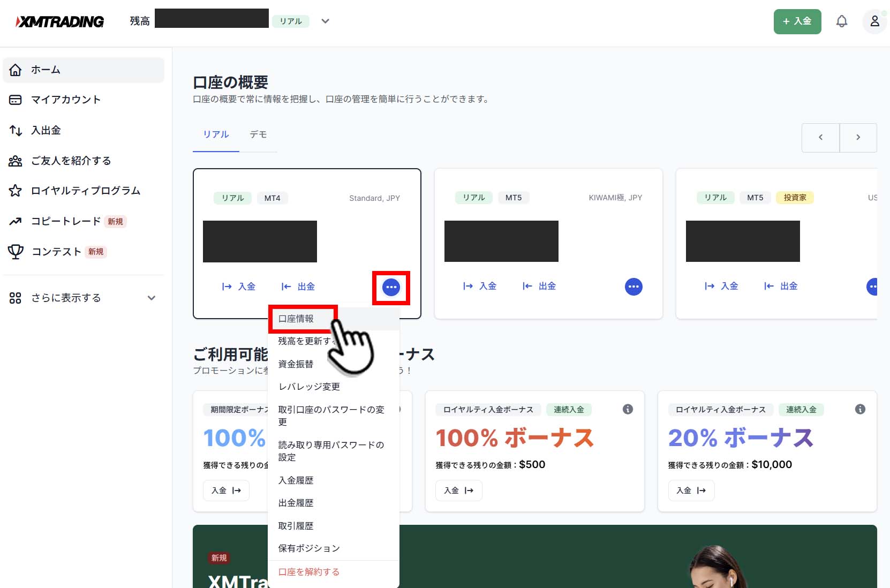Open info icon on 100% ボーナス loyalty card

pyautogui.click(x=628, y=409)
